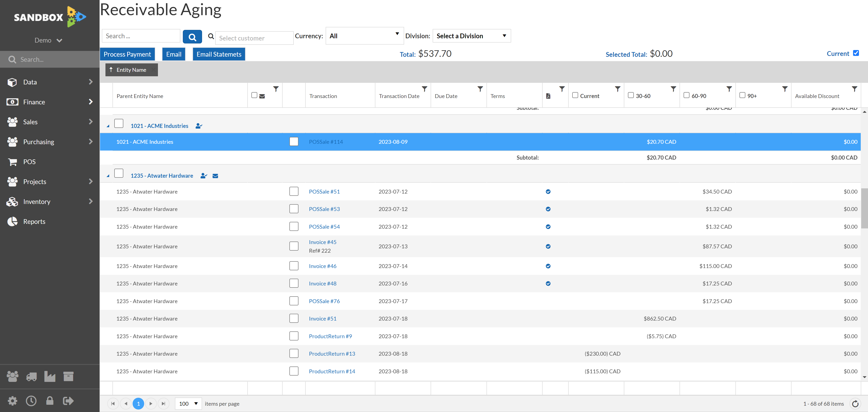Open filter on Current column
The image size is (868, 412).
[618, 89]
